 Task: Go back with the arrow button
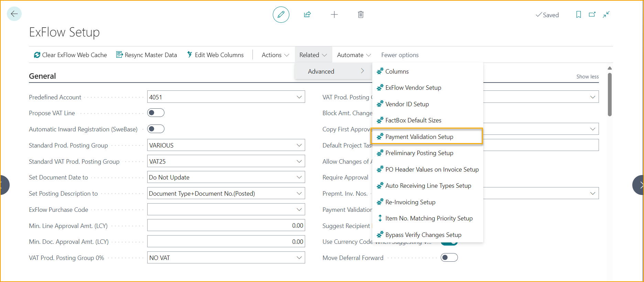coord(14,14)
